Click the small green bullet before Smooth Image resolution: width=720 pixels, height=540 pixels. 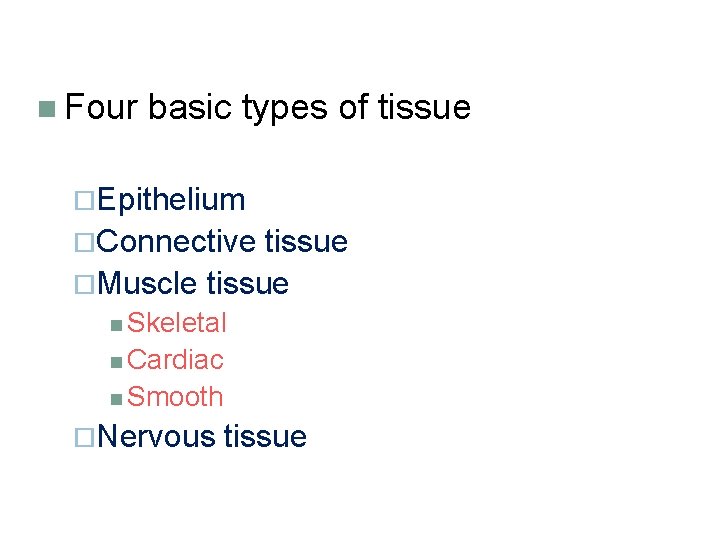coord(117,398)
